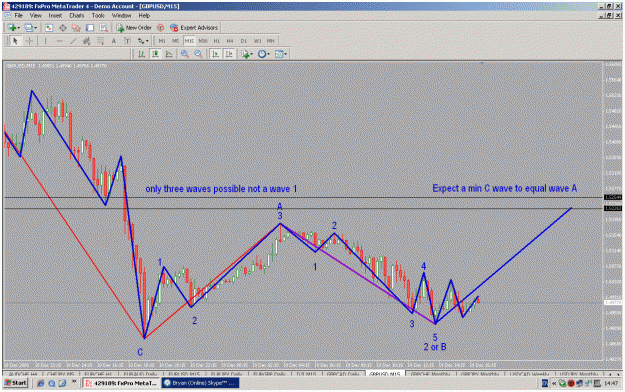Open the Insert menu

click(x=55, y=16)
